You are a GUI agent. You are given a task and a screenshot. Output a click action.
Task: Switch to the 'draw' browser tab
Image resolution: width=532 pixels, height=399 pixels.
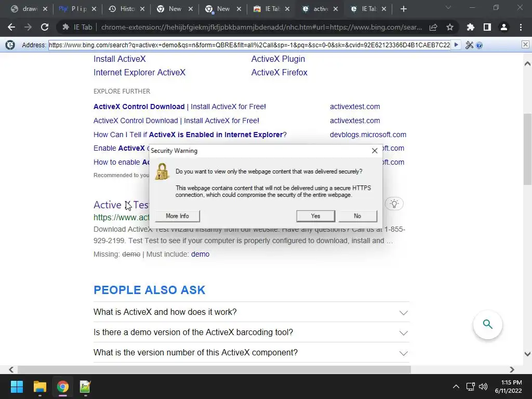(29, 9)
